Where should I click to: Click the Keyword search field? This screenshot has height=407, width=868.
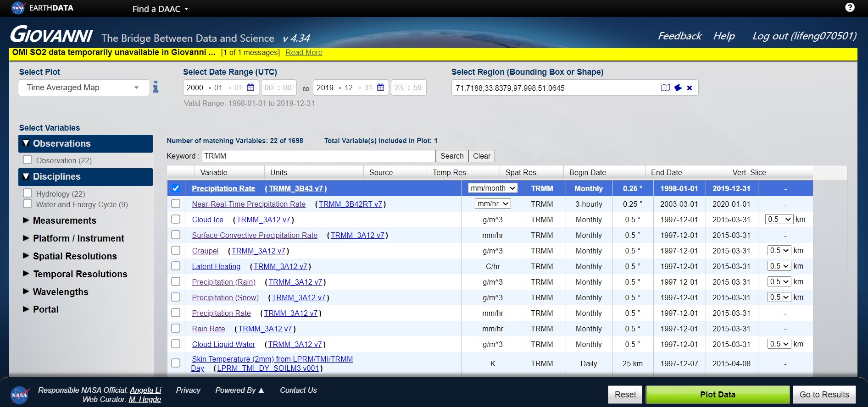(x=318, y=156)
